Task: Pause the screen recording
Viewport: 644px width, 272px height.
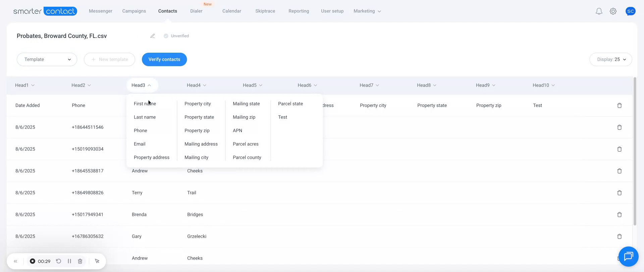Action: [x=69, y=261]
